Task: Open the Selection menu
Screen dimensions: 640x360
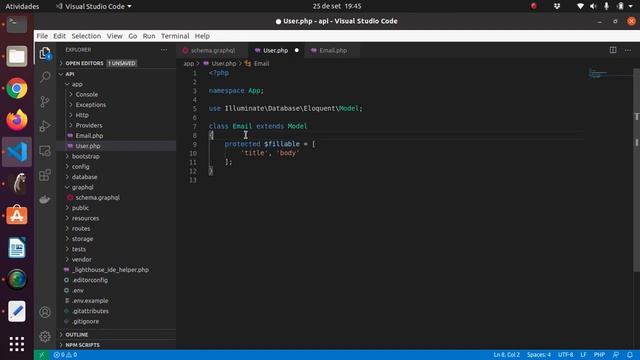Action: click(x=86, y=36)
